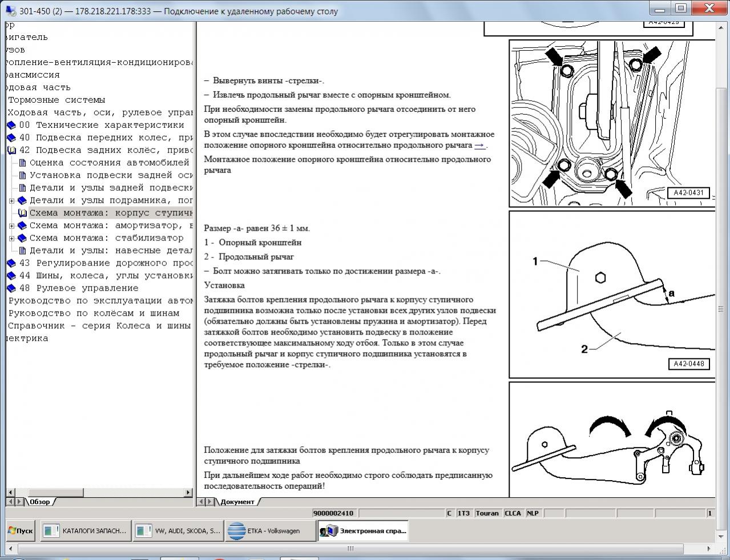
Task: Click the page icon beside Детали и узлы задней подвески
Action: (x=22, y=188)
